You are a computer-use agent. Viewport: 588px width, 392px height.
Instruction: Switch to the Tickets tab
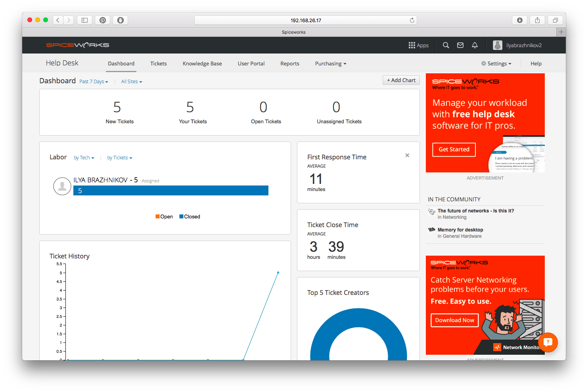[158, 64]
